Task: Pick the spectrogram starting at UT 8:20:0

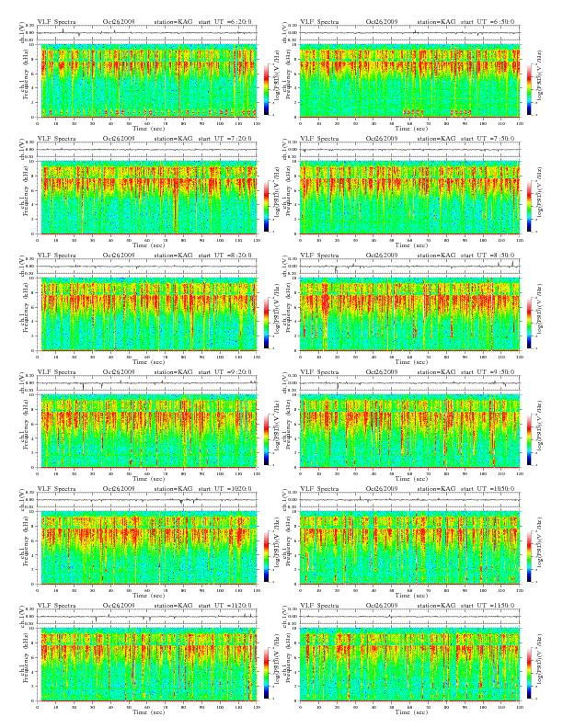Action: (x=147, y=314)
